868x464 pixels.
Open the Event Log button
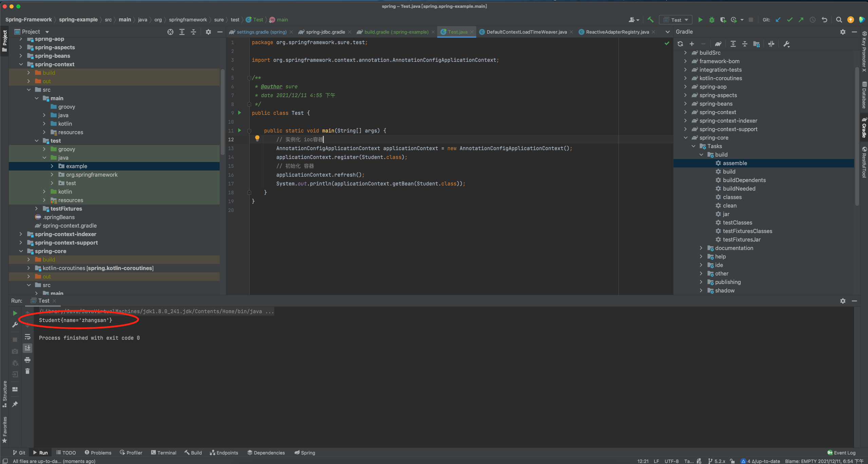pyautogui.click(x=842, y=453)
